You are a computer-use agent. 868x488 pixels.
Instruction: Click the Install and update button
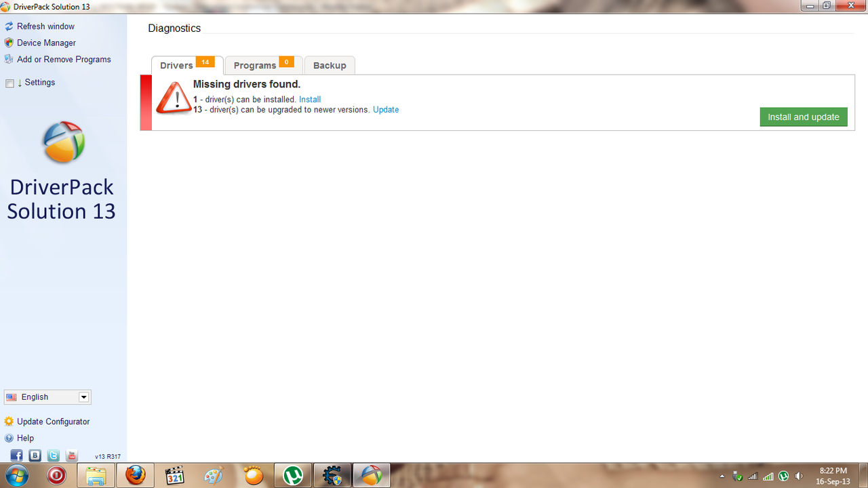(x=804, y=117)
